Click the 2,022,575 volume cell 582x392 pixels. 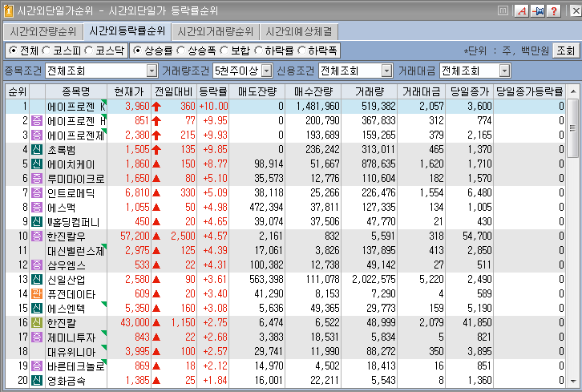374,279
